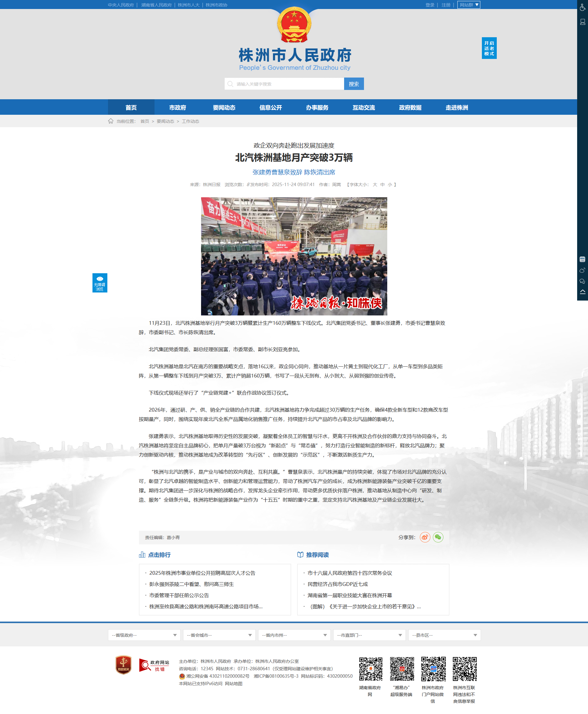The image size is (588, 714).
Task: Expand the 省级政府 dropdown
Action: [x=144, y=635]
